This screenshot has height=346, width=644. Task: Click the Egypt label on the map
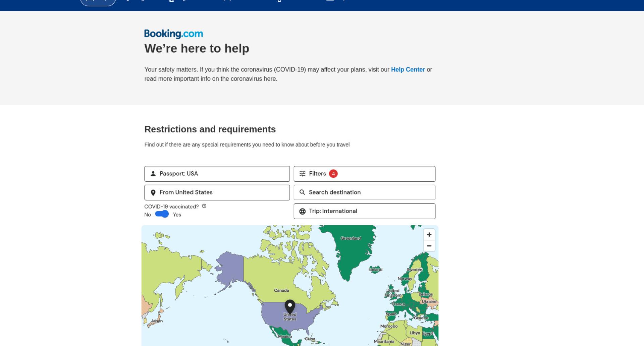428,334
